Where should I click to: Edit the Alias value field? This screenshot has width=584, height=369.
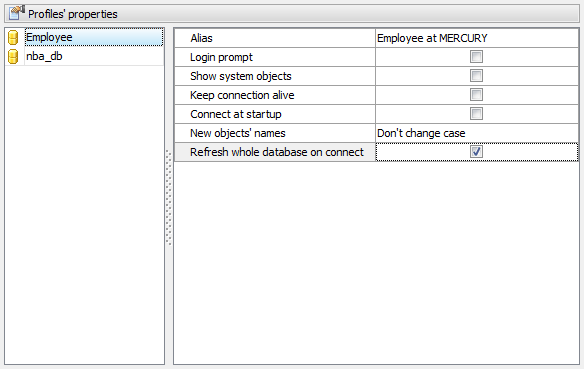477,38
